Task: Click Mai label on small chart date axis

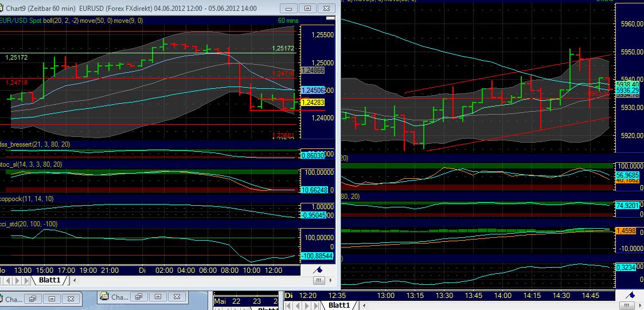Action: [221, 301]
